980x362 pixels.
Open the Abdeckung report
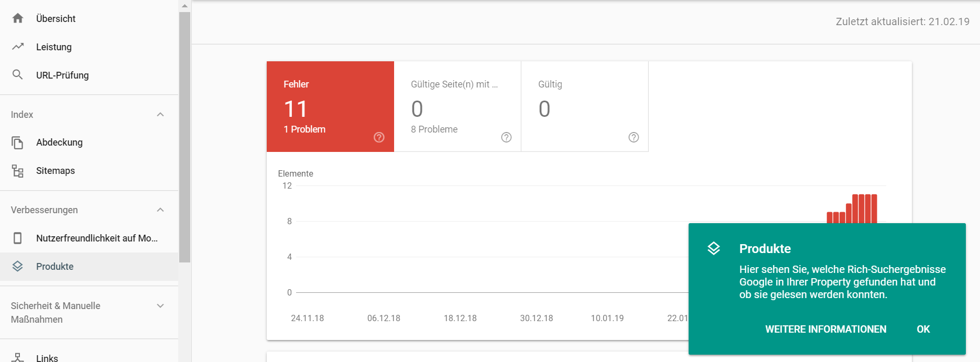[89, 142]
